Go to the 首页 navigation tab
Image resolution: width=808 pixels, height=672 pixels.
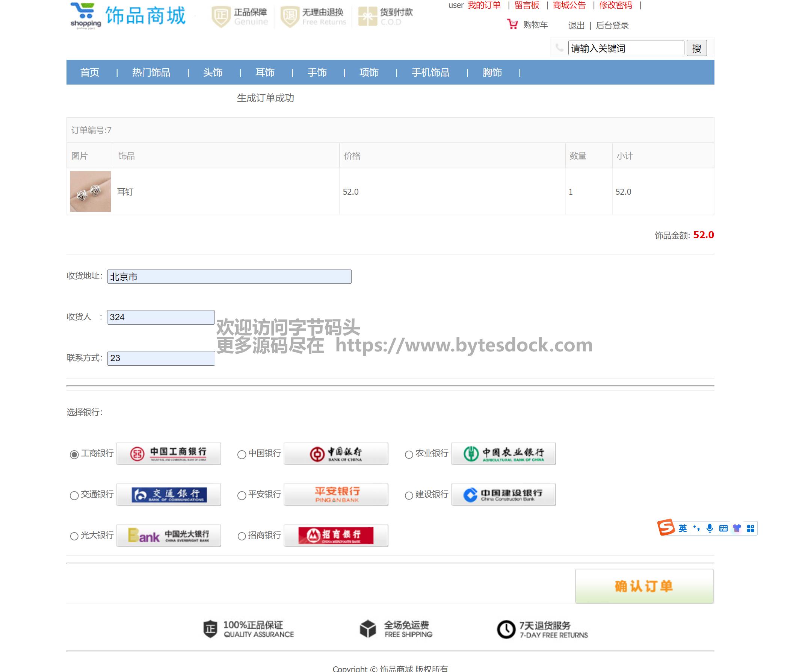tap(90, 73)
